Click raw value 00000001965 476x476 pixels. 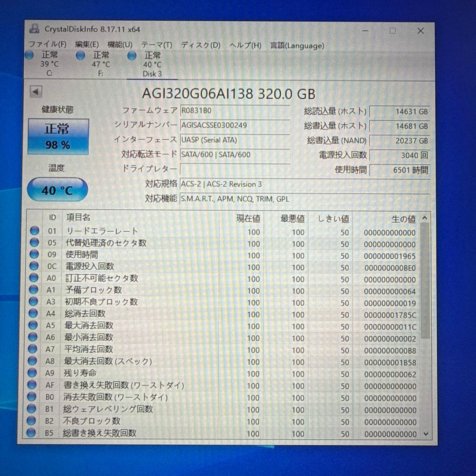(x=390, y=256)
